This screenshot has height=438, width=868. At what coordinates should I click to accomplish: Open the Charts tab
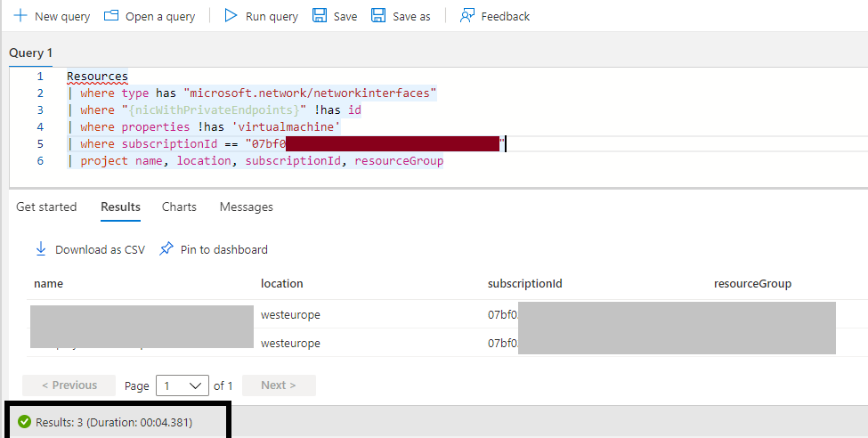pos(179,207)
